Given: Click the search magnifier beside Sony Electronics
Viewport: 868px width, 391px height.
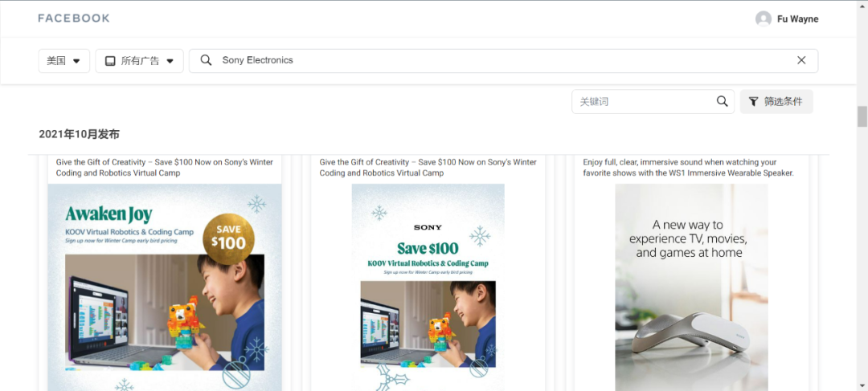Looking at the screenshot, I should (206, 60).
